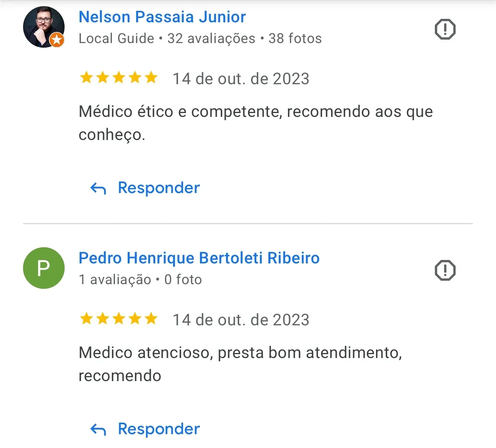The width and height of the screenshot is (496, 448).
Task: Open Pedro's green P avatar
Action: 44,268
